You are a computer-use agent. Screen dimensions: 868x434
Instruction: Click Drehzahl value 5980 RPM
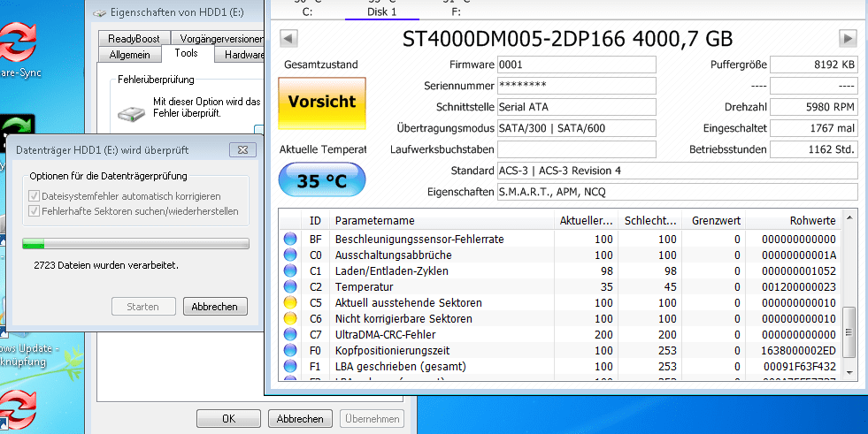814,107
